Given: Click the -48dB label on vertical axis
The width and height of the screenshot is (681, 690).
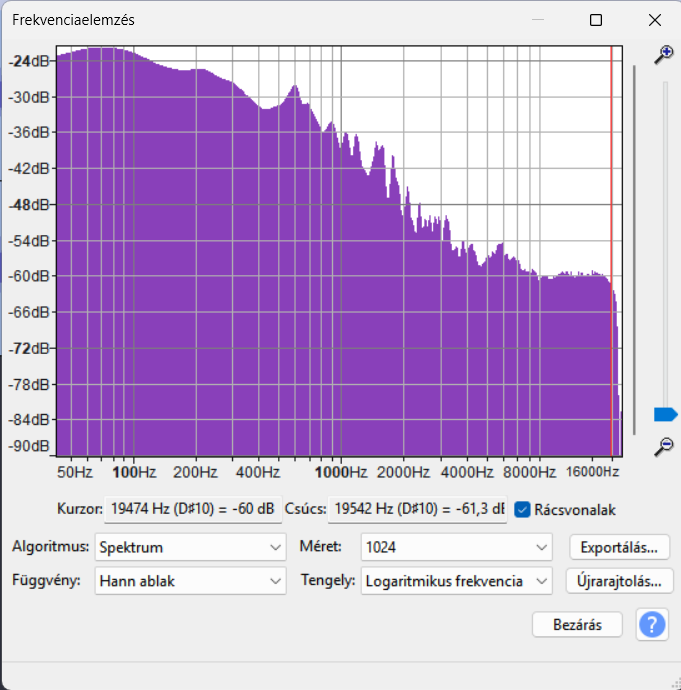Looking at the screenshot, I should point(29,205).
